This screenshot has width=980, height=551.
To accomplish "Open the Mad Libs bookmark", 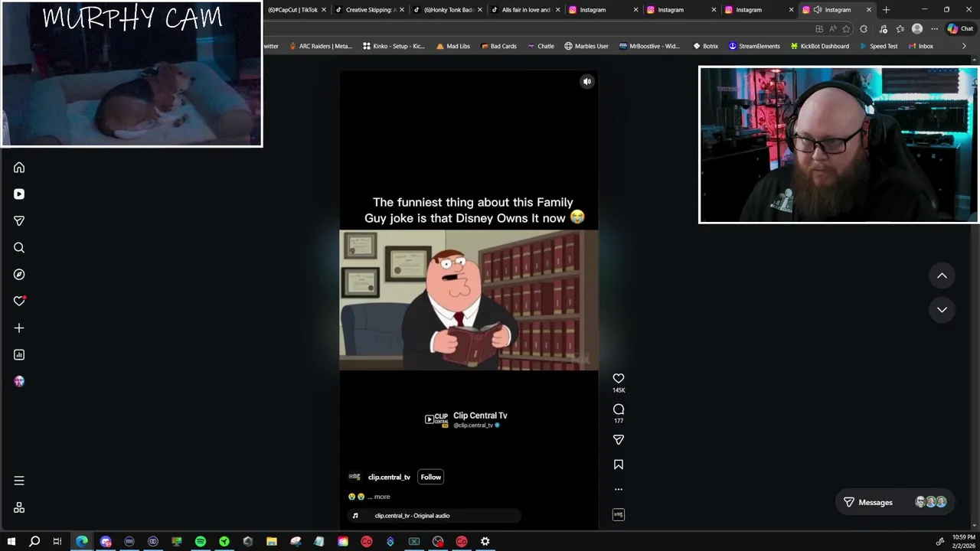I will point(452,47).
